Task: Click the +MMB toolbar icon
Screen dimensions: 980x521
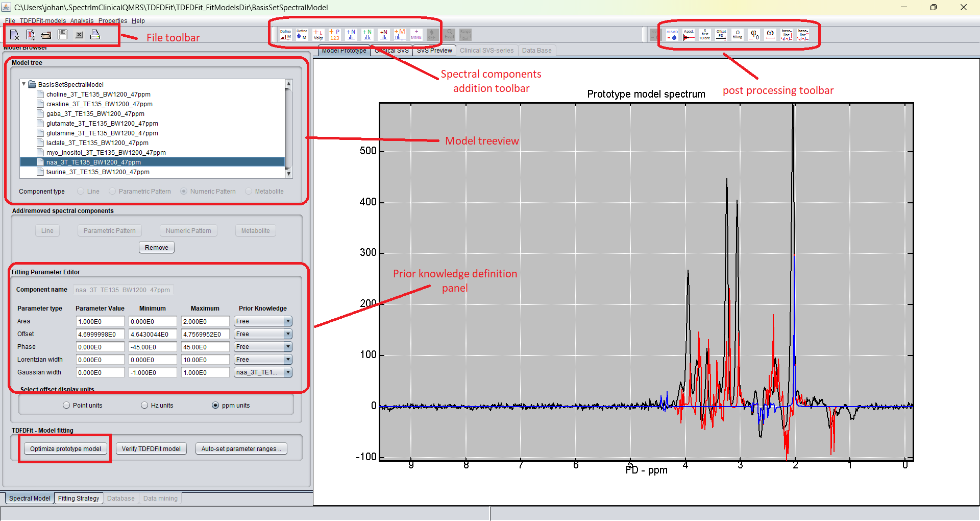Action: coord(416,35)
